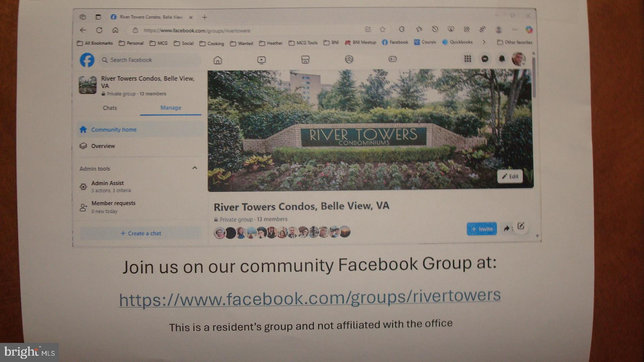The image size is (644, 362).
Task: Open the Messenger icon
Action: click(x=485, y=59)
